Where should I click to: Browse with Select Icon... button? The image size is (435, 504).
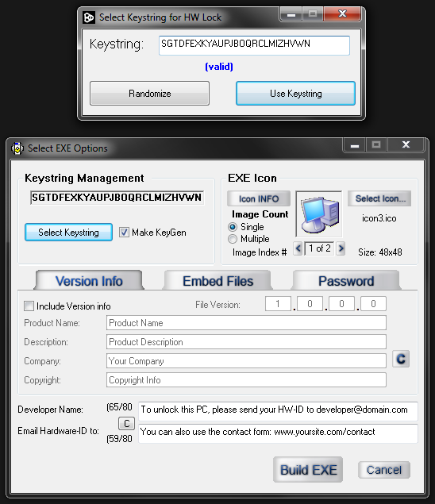tap(379, 198)
